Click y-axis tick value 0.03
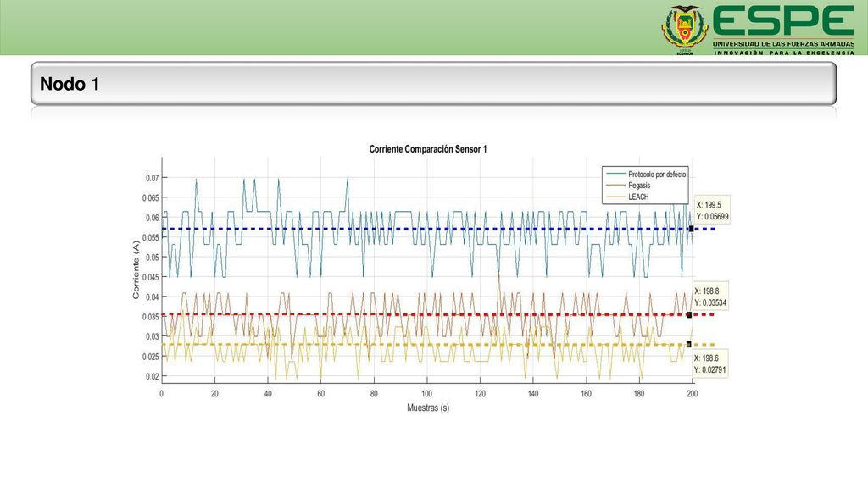Image resolution: width=868 pixels, height=488 pixels. (153, 336)
